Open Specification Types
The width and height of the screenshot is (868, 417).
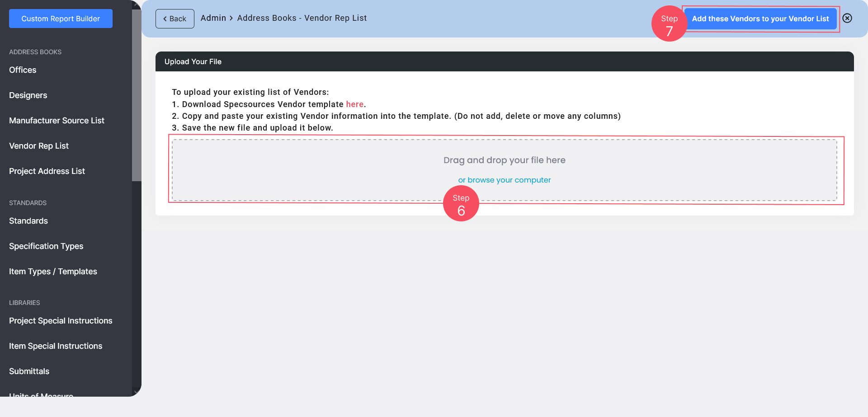point(46,246)
